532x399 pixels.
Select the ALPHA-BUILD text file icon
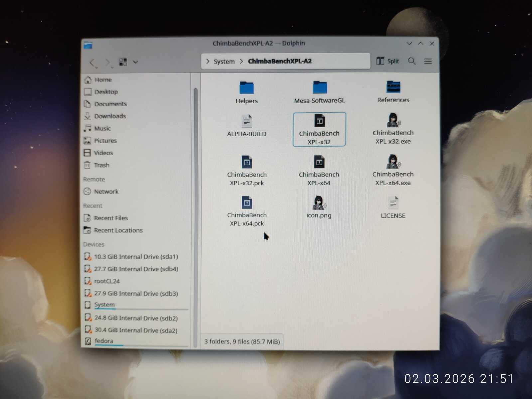pos(247,121)
